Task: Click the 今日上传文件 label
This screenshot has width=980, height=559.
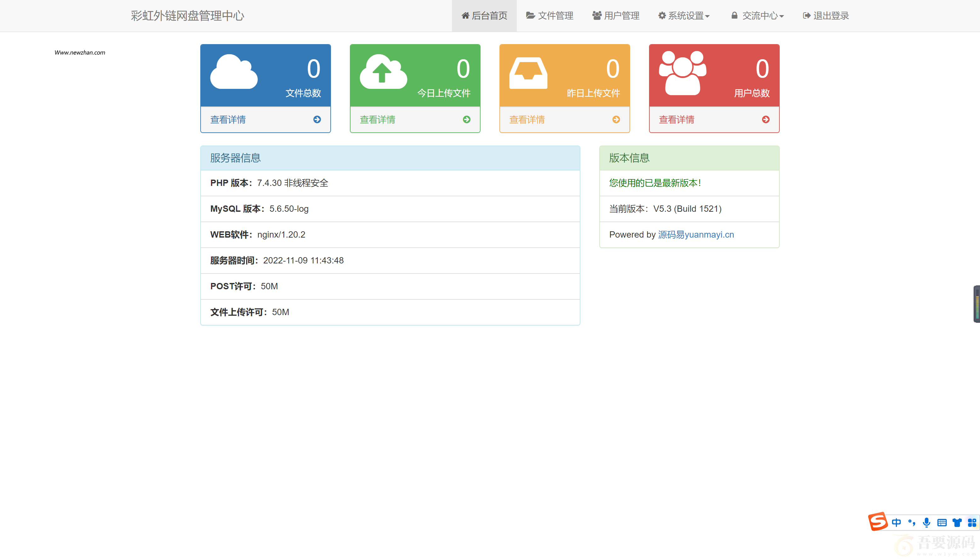Action: tap(444, 93)
